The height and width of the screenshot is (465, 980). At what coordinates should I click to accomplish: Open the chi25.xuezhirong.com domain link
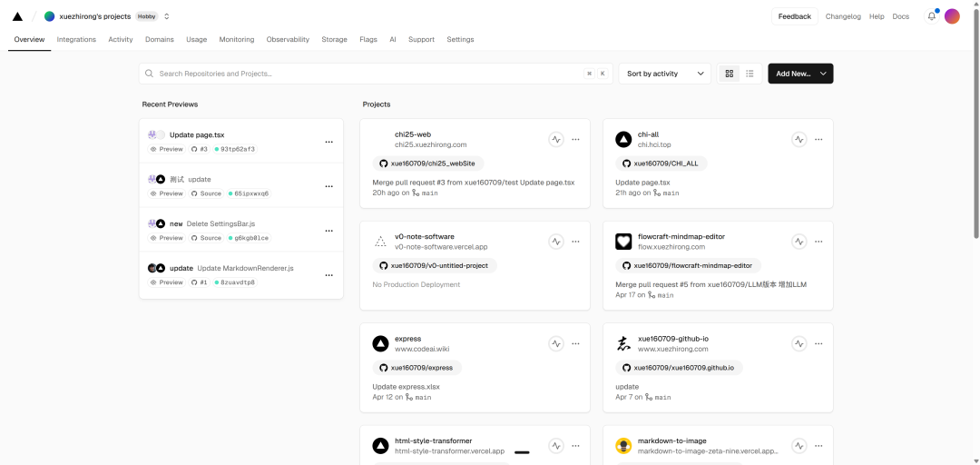tap(431, 144)
